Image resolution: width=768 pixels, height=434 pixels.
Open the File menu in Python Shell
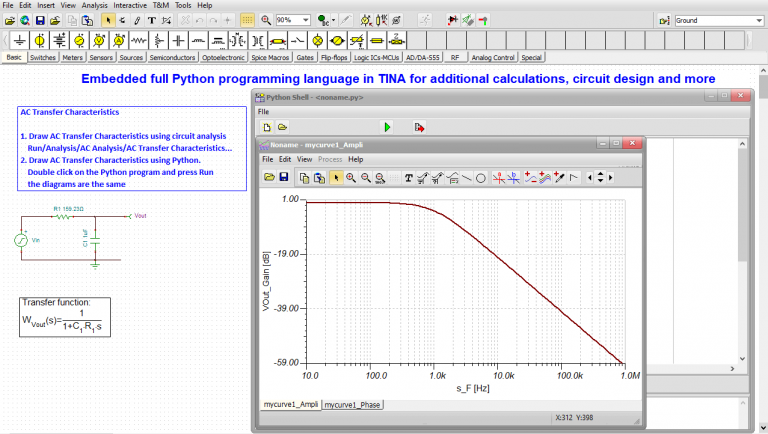tap(264, 111)
